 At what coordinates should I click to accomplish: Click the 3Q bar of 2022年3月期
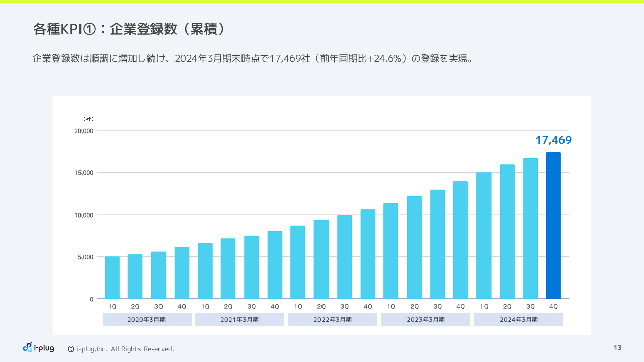click(345, 256)
